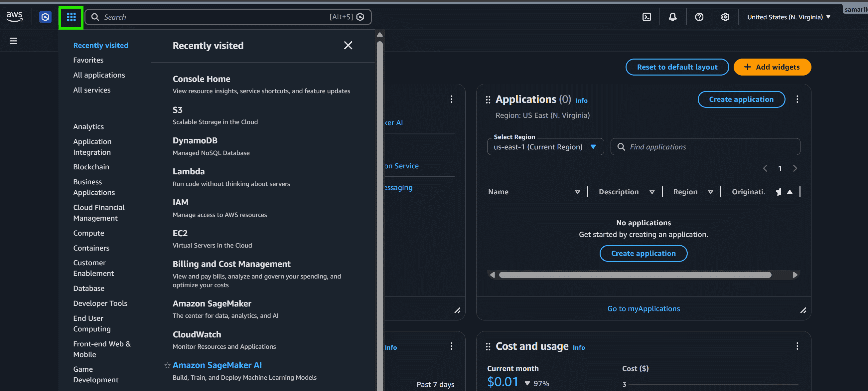Go to next applications page arrow
The height and width of the screenshot is (391, 868).
tap(795, 168)
